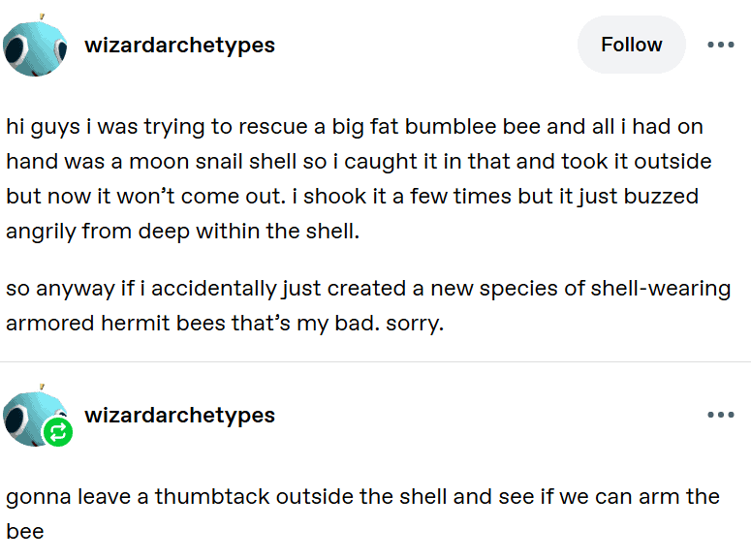
Task: Click the final word "bee" in reblog
Action: pos(25,532)
